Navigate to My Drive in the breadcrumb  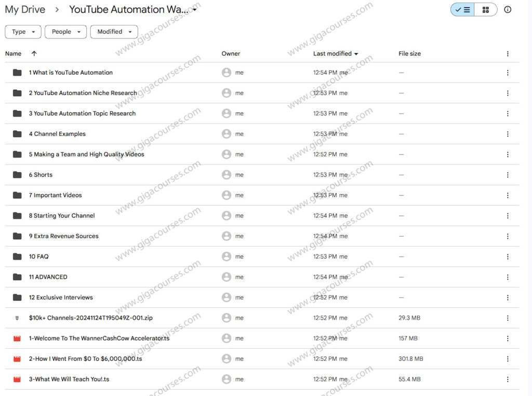coord(25,9)
